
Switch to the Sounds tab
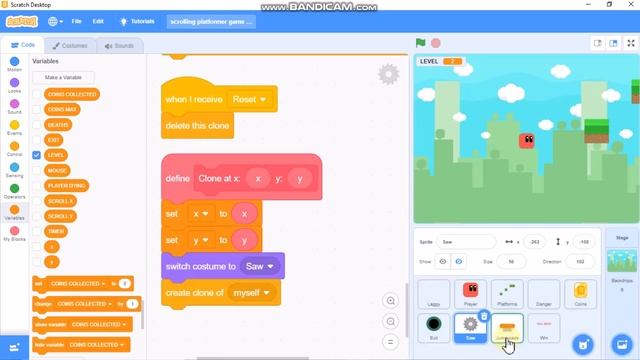tap(120, 46)
